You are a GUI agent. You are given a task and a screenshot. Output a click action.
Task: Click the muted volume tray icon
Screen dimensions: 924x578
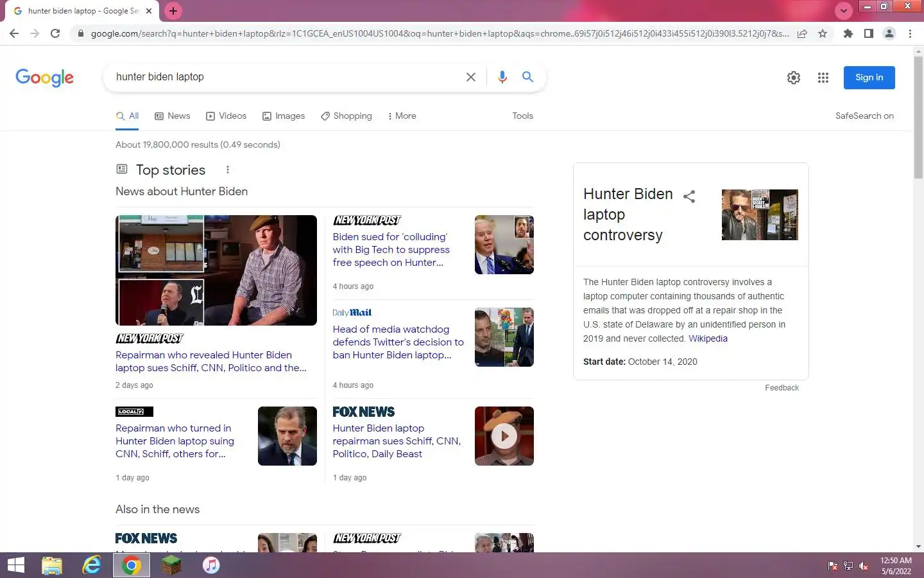coord(864,566)
